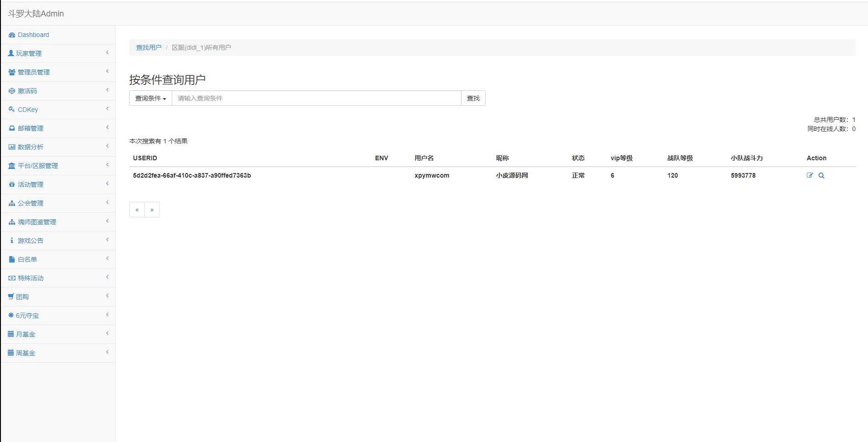
Task: Expand the 玩家管理 chevron arrow
Action: click(x=107, y=53)
